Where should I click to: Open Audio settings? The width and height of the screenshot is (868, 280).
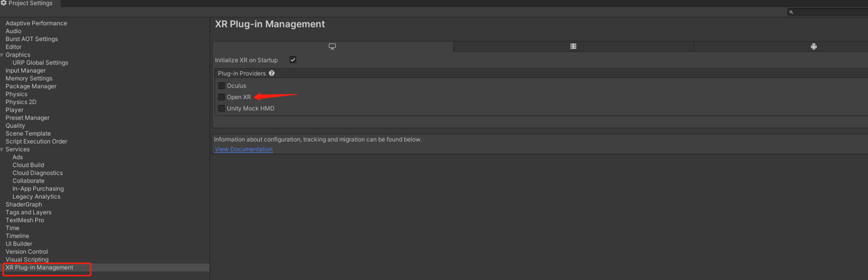[x=13, y=31]
